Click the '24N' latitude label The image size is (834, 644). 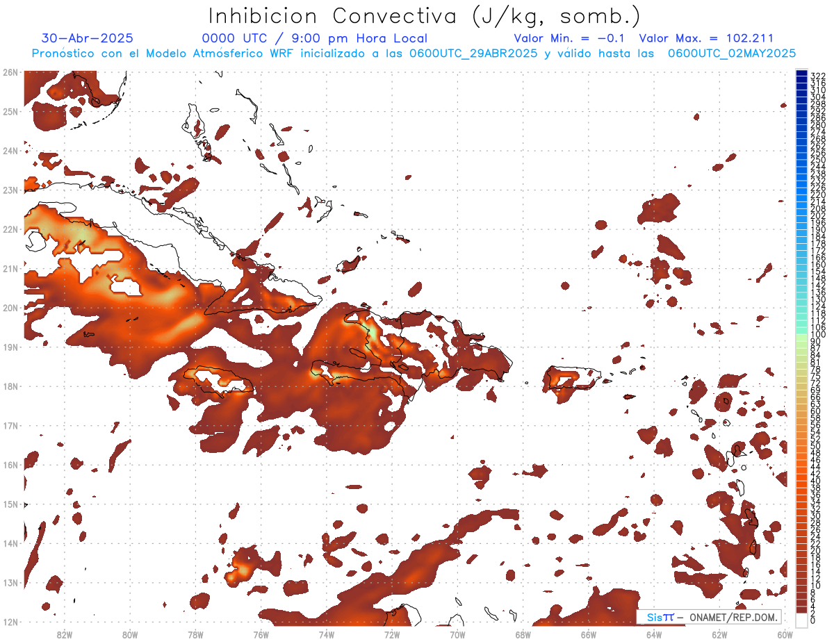10,151
